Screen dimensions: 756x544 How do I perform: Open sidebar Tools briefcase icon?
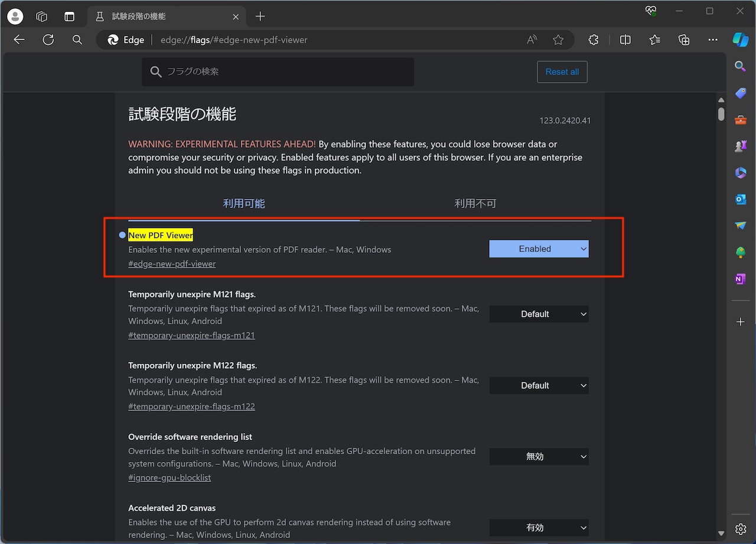tap(741, 120)
